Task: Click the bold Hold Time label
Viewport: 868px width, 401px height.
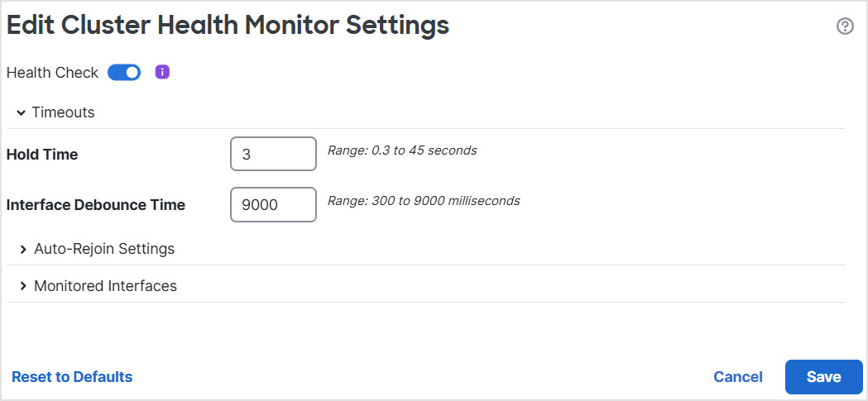Action: click(x=42, y=155)
